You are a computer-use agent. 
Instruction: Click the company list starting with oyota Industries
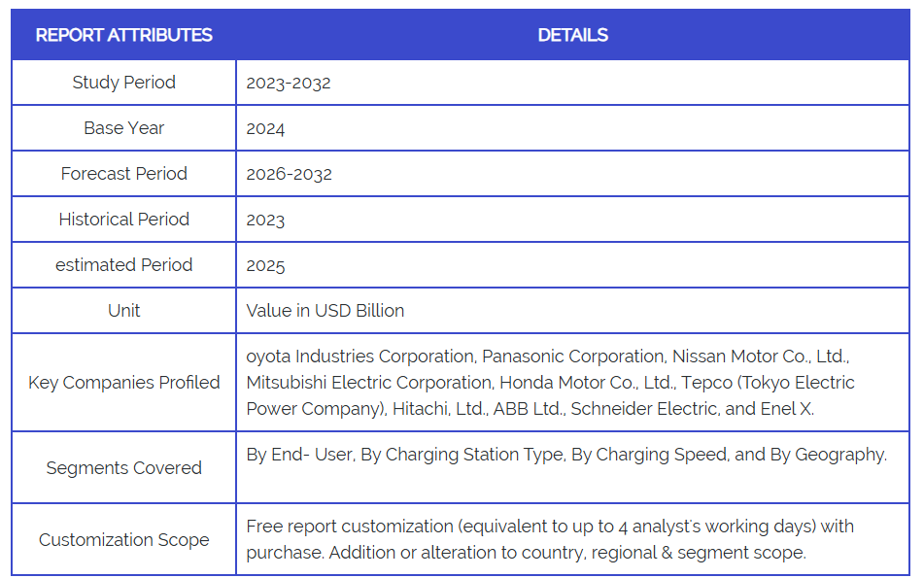point(549,383)
